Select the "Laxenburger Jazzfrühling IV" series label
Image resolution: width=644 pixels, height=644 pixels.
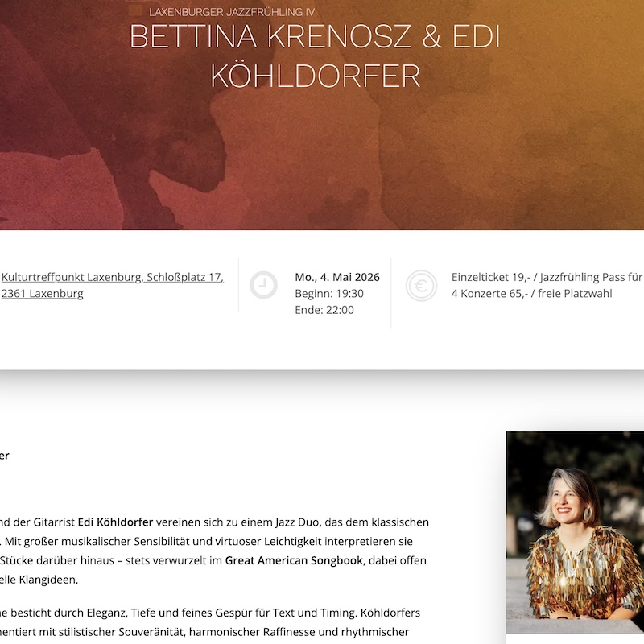tap(232, 12)
